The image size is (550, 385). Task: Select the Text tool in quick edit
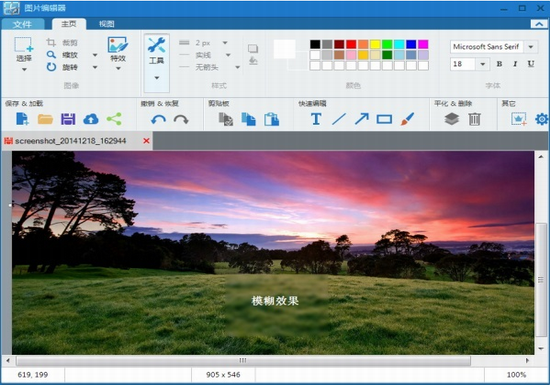316,119
